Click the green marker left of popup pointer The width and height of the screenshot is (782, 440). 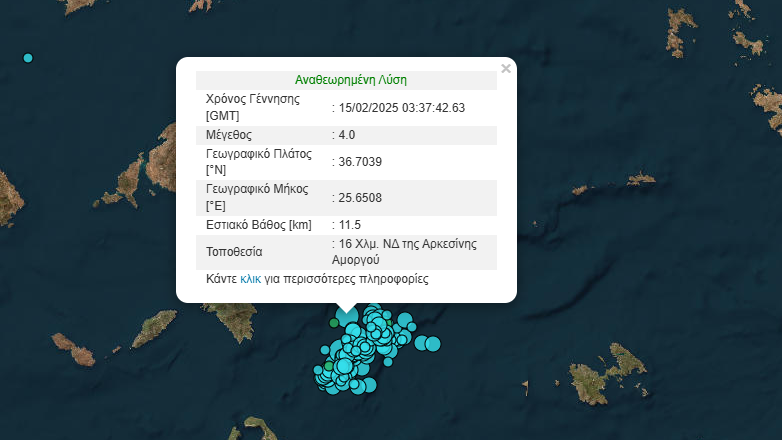click(x=334, y=322)
